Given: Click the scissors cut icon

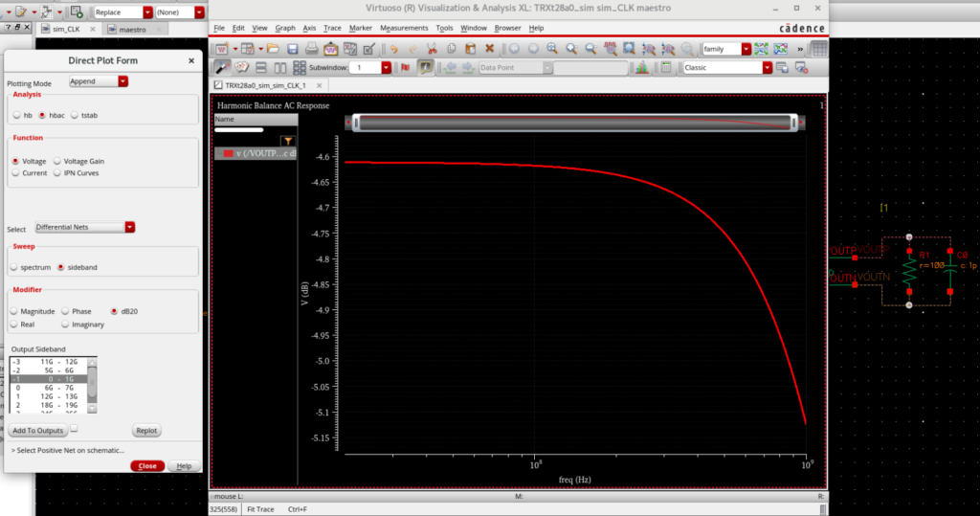Looking at the screenshot, I should [x=432, y=49].
